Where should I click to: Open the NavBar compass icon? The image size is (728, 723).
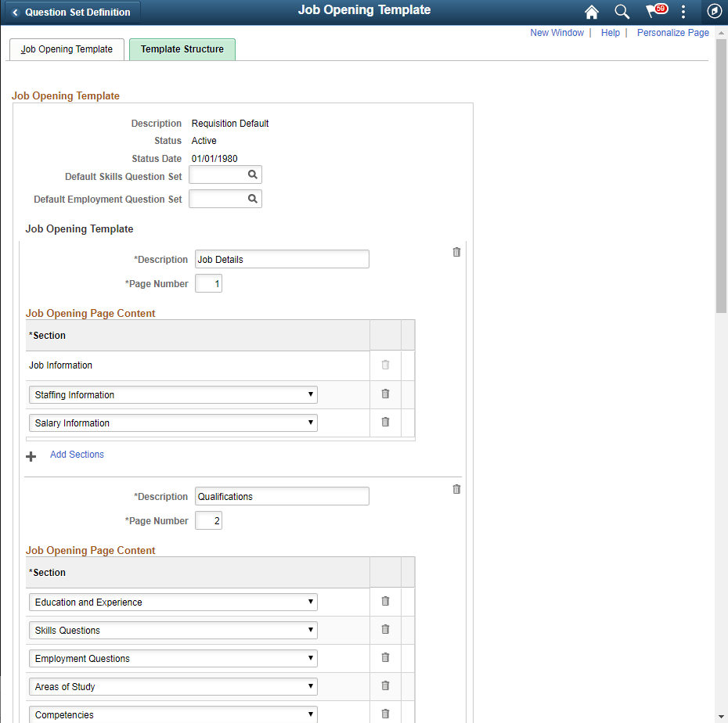[x=714, y=12]
